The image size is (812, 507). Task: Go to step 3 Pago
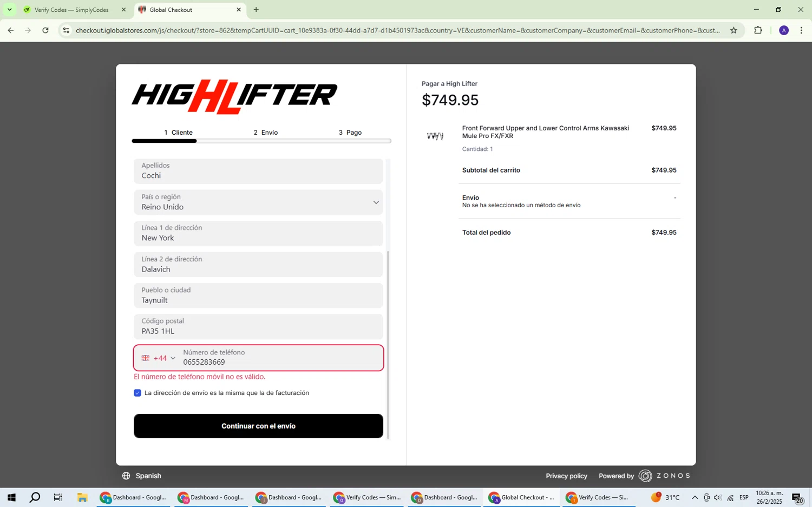tap(350, 133)
